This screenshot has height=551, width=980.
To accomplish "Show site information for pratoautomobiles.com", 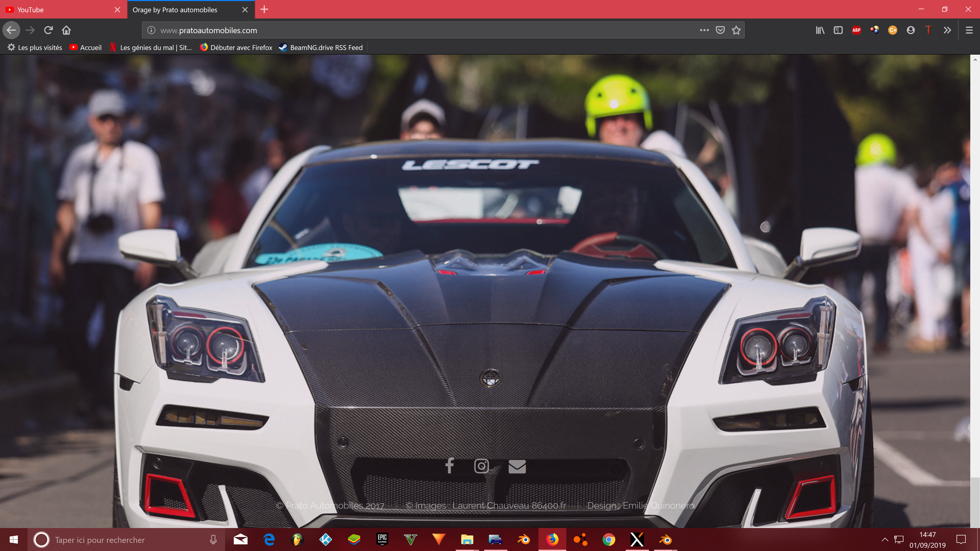I will pyautogui.click(x=151, y=30).
